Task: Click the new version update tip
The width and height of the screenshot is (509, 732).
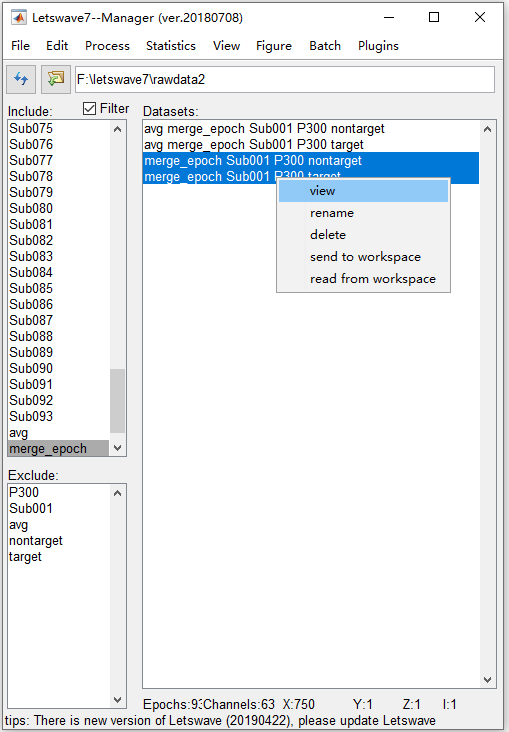Action: pyautogui.click(x=220, y=720)
